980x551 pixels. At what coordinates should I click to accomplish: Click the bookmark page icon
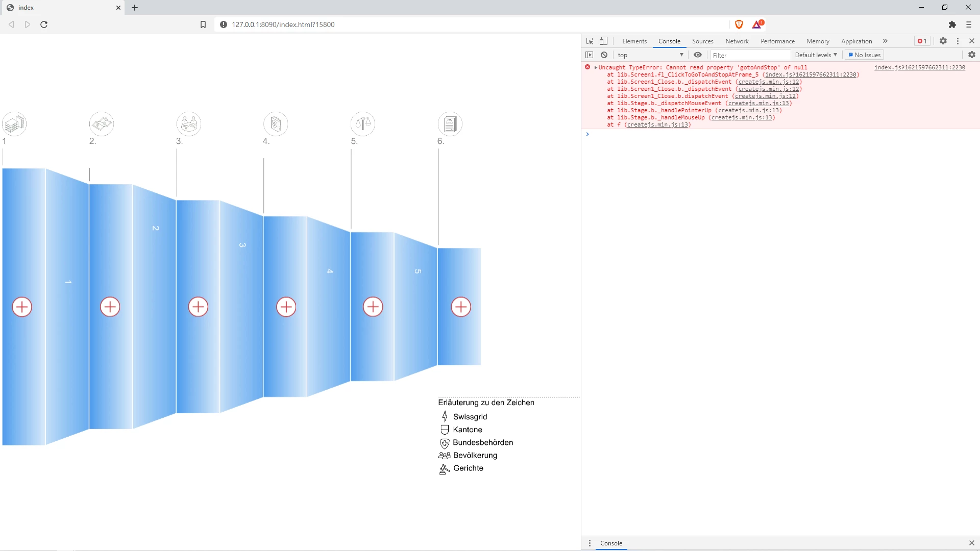tap(203, 24)
